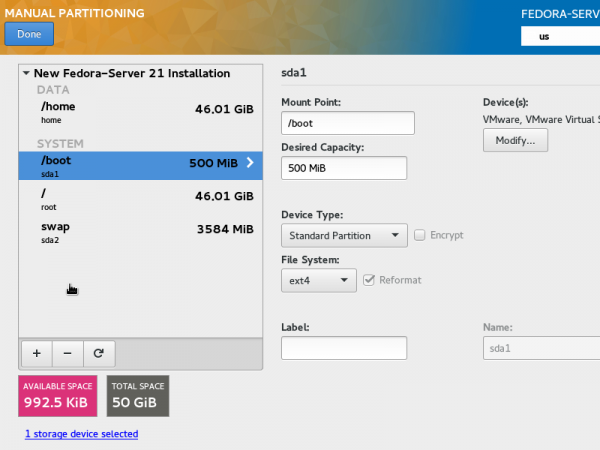600x450 pixels.
Task: Click the Mount Point input field
Action: pos(347,123)
